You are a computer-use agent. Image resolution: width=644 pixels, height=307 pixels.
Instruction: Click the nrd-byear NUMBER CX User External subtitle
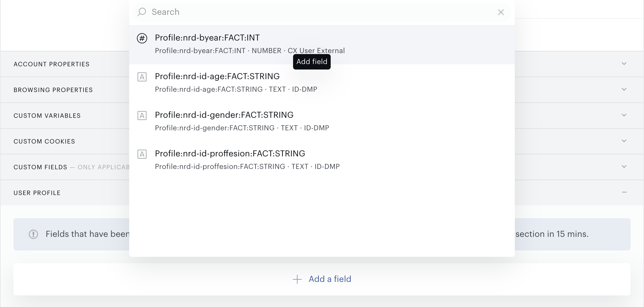250,51
